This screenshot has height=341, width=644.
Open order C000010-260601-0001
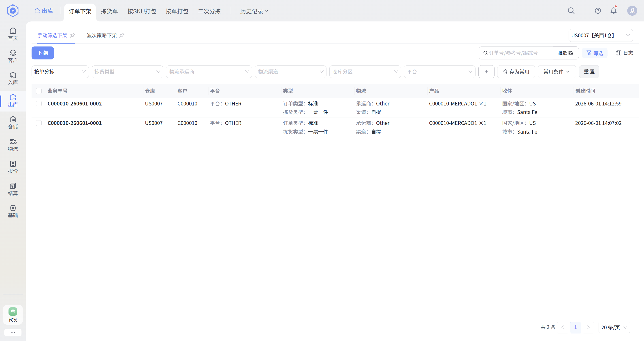pyautogui.click(x=75, y=123)
